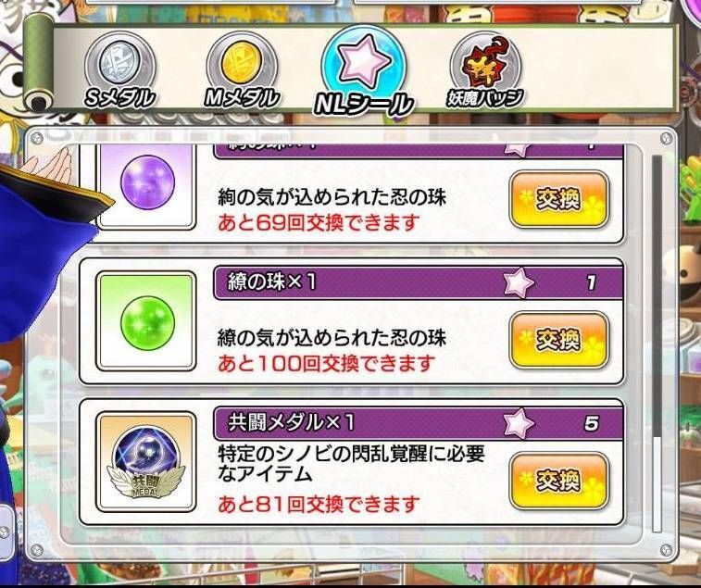
Task: Click the 共闘メダル×1 item title bar
Action: [419, 423]
